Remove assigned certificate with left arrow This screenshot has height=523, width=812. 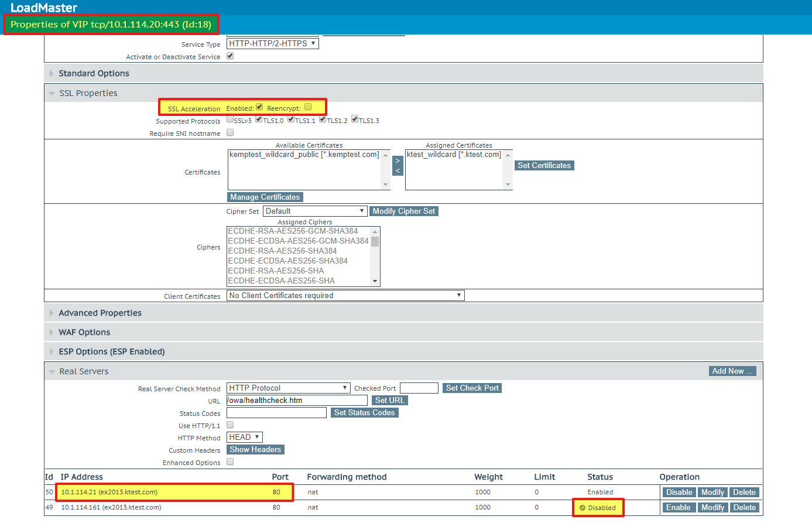click(x=398, y=170)
